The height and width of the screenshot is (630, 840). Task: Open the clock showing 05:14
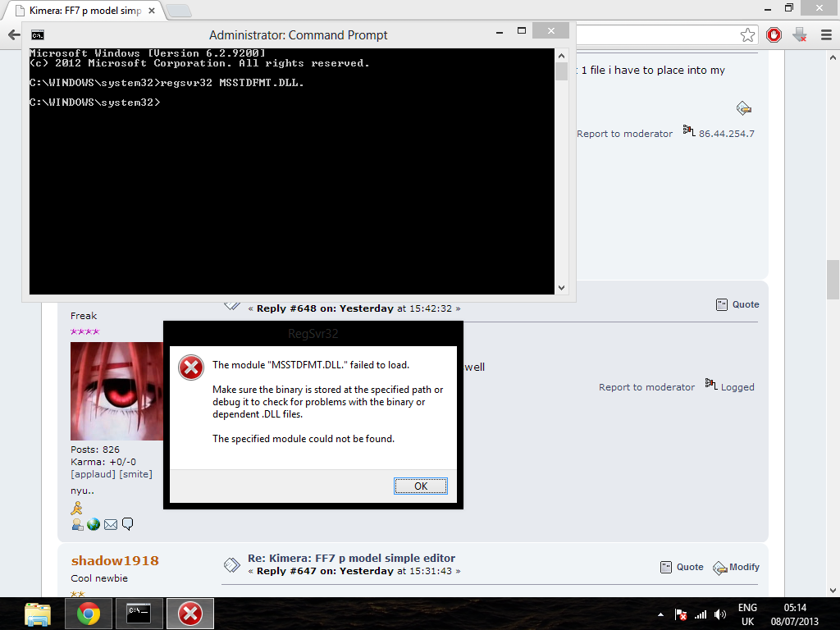click(795, 614)
